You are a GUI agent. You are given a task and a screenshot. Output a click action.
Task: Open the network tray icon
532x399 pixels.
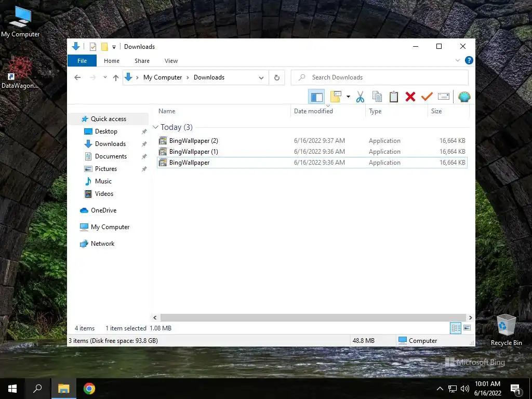(x=453, y=389)
